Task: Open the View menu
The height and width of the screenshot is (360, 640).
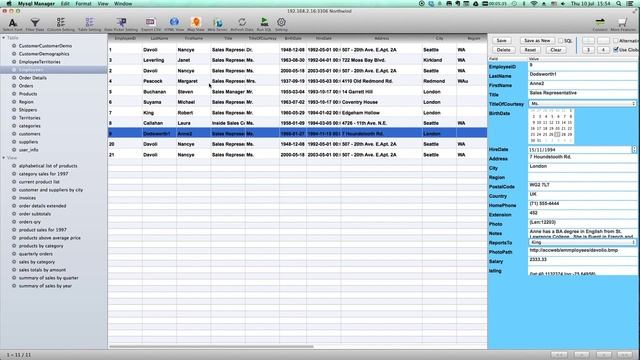Action: pyautogui.click(x=103, y=3)
